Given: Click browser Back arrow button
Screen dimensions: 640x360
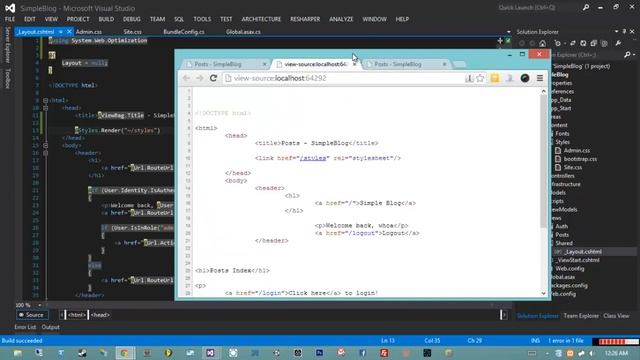Looking at the screenshot, I should coord(187,78).
